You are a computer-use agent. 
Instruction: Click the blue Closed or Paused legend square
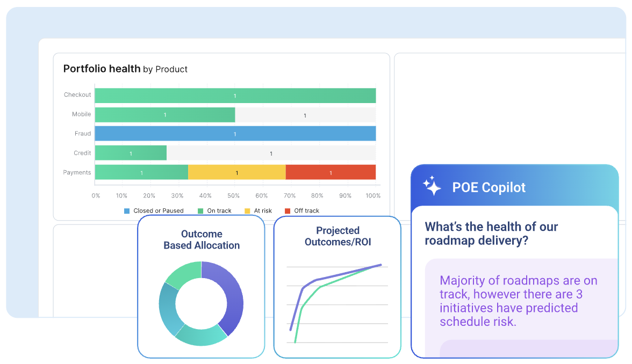pyautogui.click(x=126, y=210)
